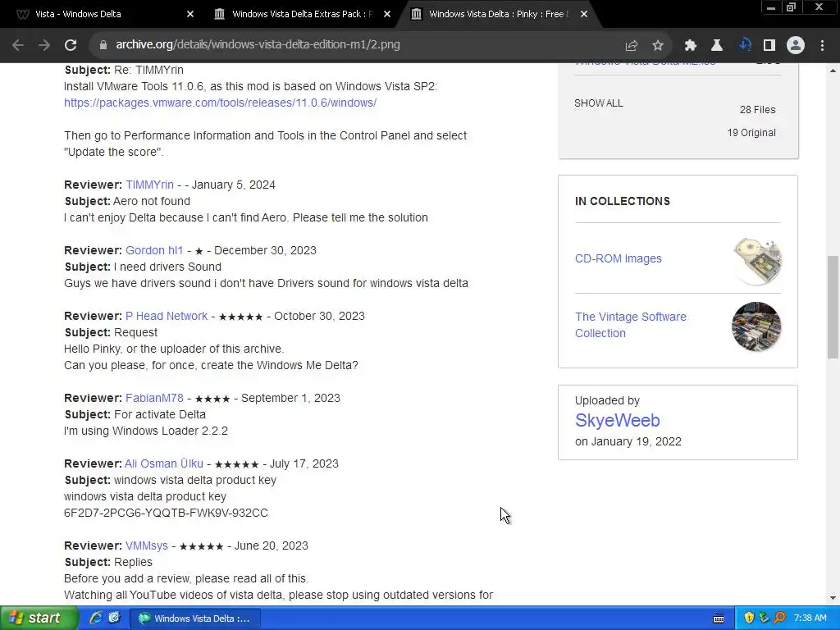Click the browser forward arrow
Screen dimensions: 840x630
(x=44, y=45)
